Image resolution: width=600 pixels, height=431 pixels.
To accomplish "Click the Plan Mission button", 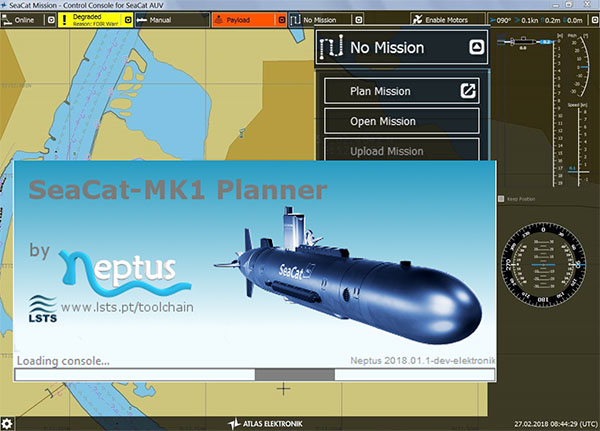I will coord(402,91).
